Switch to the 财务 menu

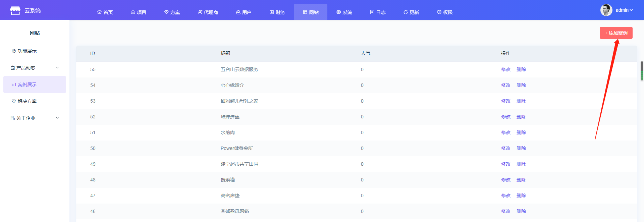tap(277, 12)
